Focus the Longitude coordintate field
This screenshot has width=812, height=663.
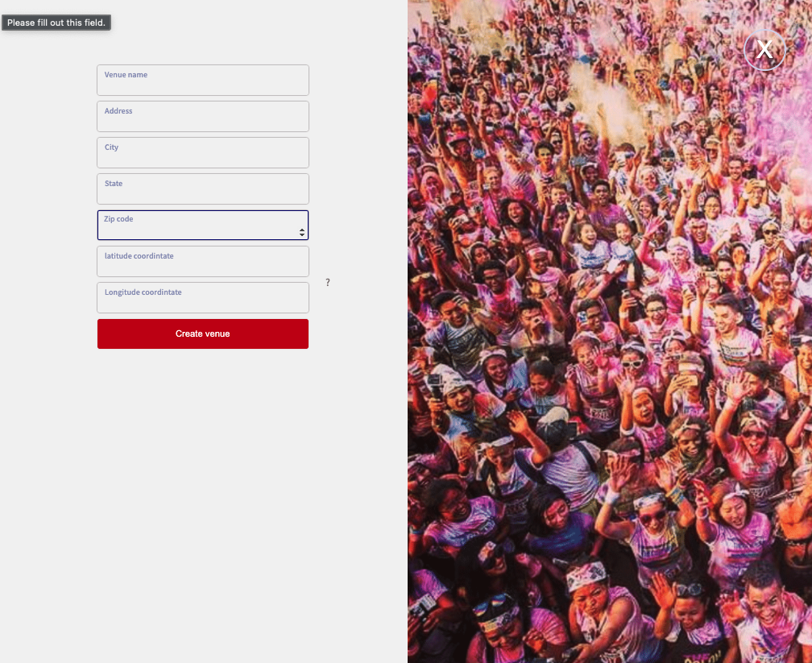pyautogui.click(x=203, y=297)
